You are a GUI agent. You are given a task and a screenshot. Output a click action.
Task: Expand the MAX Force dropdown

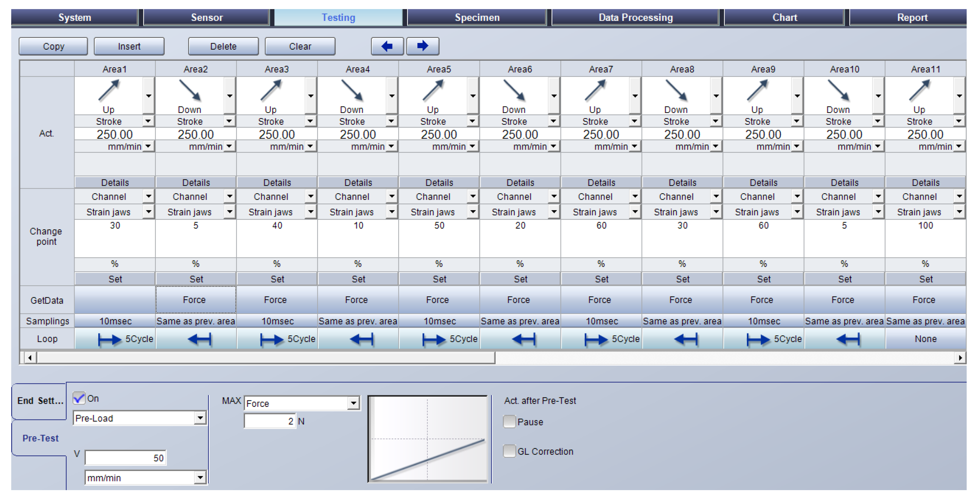click(353, 403)
